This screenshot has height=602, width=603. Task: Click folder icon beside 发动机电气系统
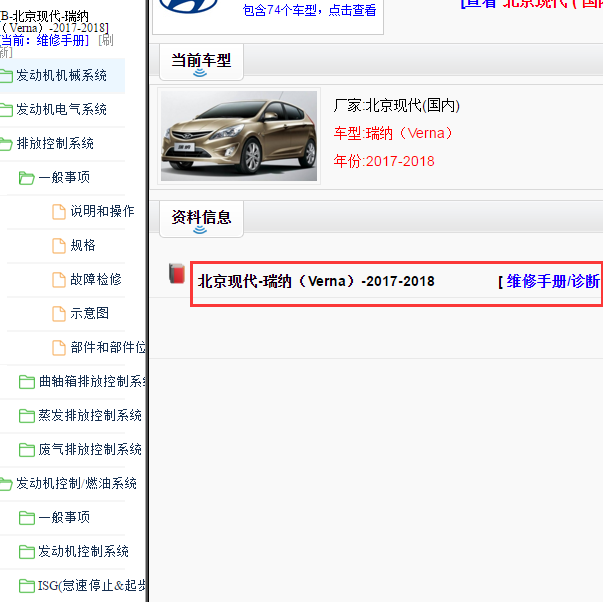pyautogui.click(x=6, y=110)
